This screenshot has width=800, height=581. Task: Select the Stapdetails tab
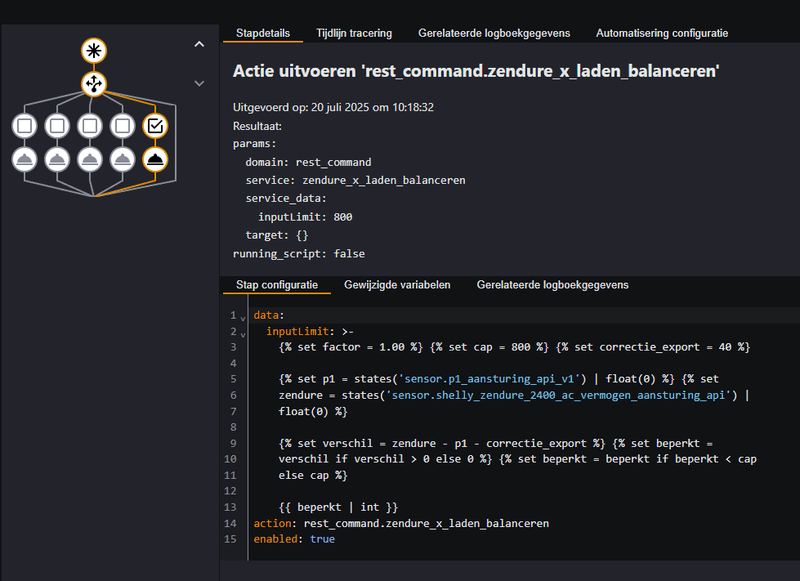(x=263, y=33)
